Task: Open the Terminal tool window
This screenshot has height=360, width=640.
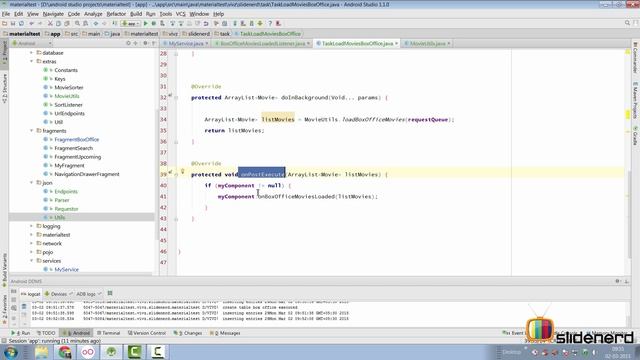Action: click(108, 333)
